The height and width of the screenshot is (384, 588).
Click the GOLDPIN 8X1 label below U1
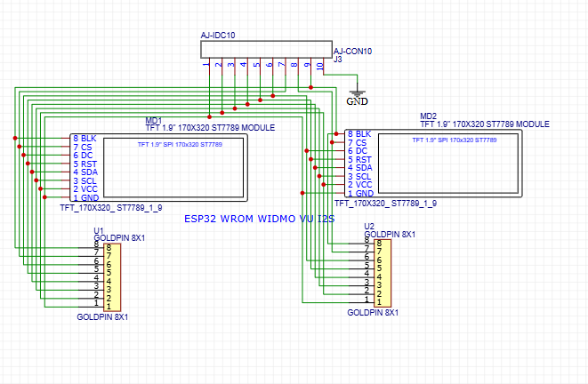tap(102, 317)
